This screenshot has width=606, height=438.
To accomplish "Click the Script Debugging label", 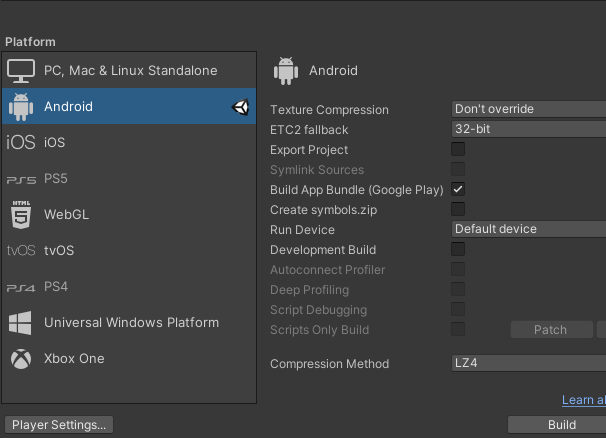I will [318, 310].
